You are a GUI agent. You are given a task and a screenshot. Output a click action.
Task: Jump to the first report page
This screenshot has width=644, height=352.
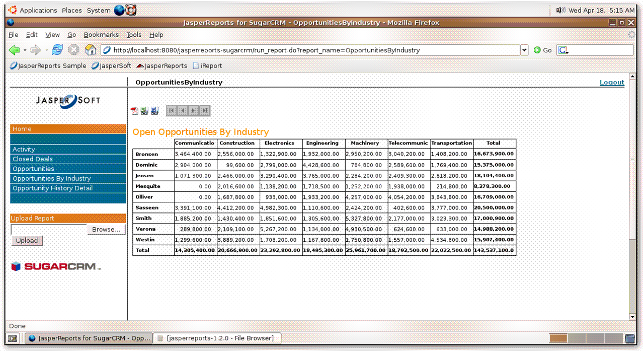coord(172,111)
